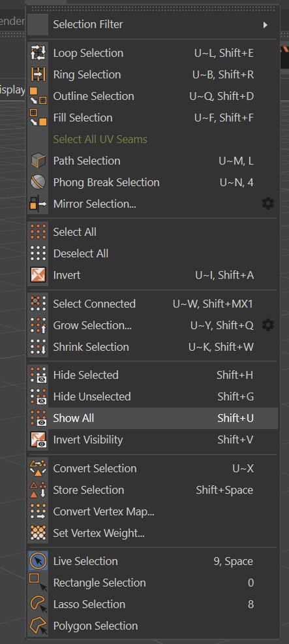Screen dimensions: 289x644
Task: Select the Outline Selection icon
Action: point(38,96)
